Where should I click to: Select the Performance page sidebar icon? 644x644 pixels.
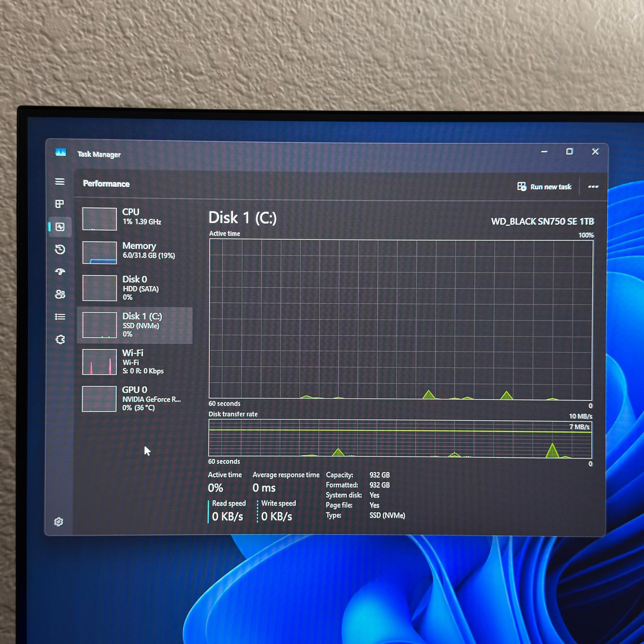pos(60,227)
